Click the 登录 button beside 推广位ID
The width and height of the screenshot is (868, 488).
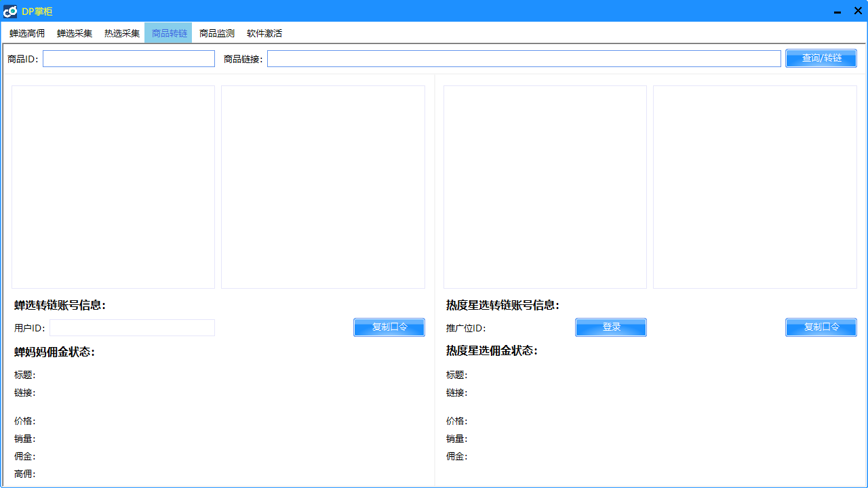[x=611, y=327]
